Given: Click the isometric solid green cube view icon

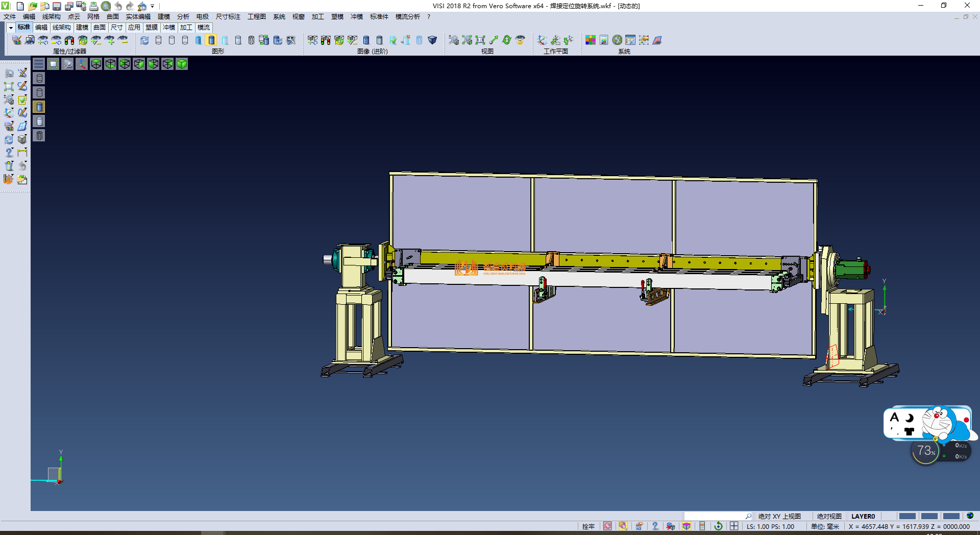Looking at the screenshot, I should [182, 64].
